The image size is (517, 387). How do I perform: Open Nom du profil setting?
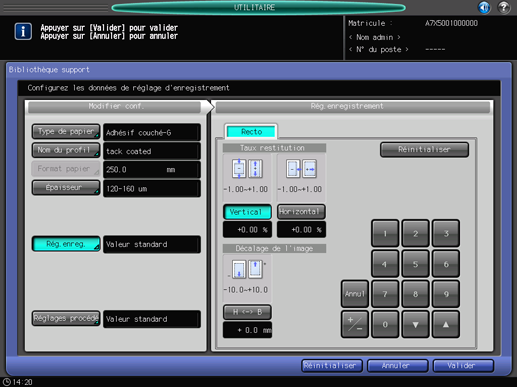click(x=66, y=150)
